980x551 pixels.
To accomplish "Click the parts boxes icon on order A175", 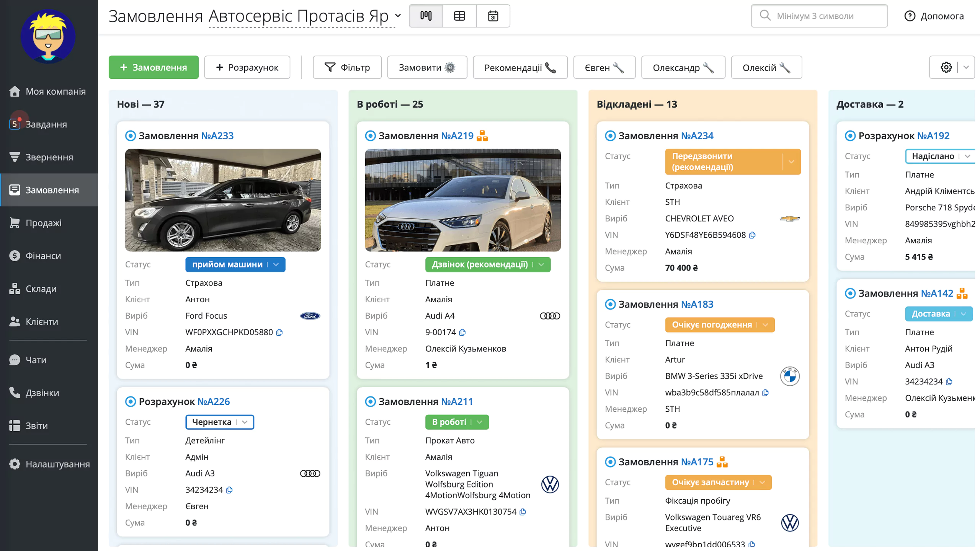I will point(722,462).
